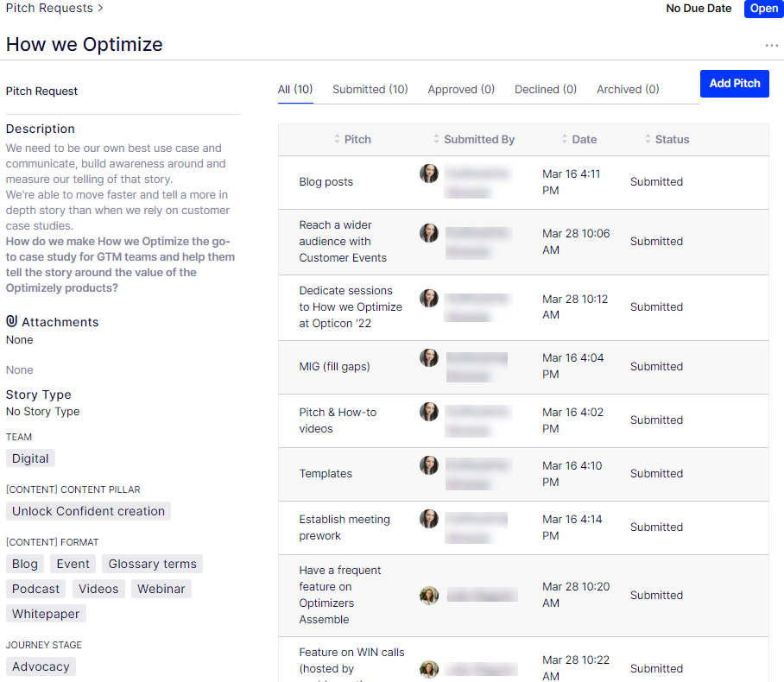Click avatar in Opticon '22 pitch row
784x682 pixels.
pyautogui.click(x=428, y=299)
